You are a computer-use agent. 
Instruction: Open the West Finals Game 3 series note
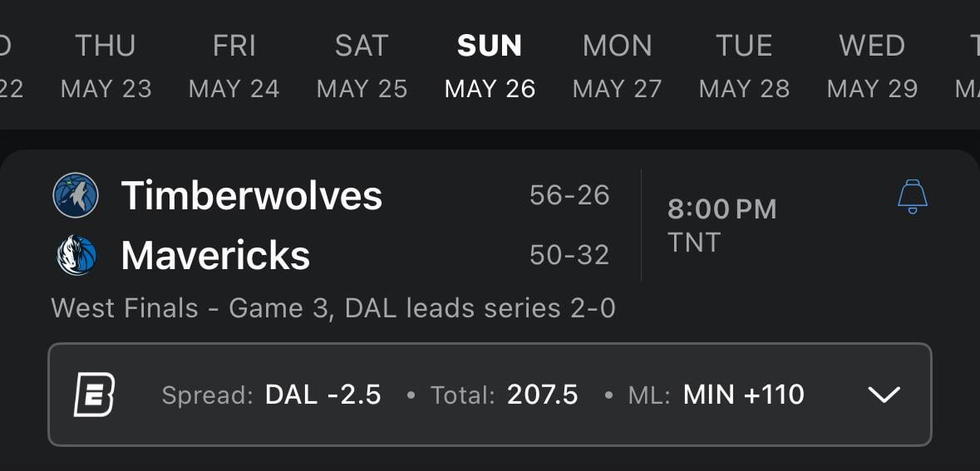pos(333,308)
